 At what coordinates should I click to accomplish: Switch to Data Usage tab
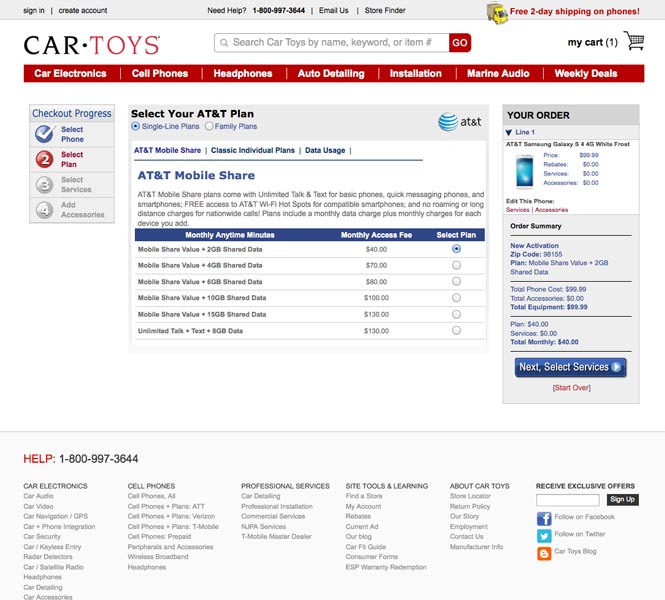click(325, 150)
